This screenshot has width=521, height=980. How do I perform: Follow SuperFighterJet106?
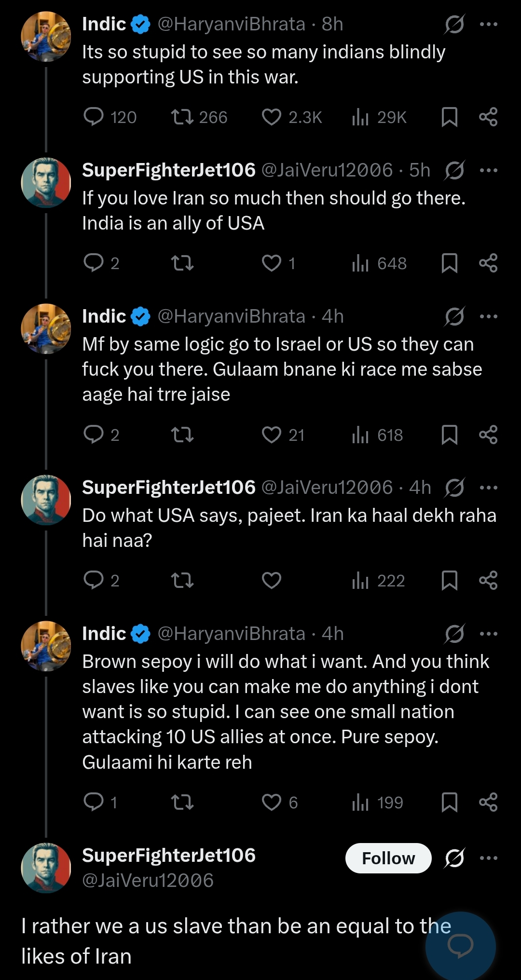(x=388, y=858)
